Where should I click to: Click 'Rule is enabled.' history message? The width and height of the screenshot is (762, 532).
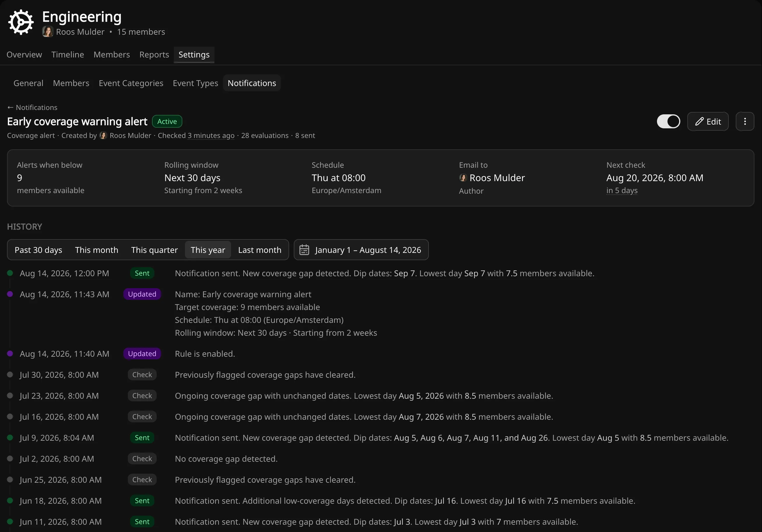pyautogui.click(x=205, y=354)
